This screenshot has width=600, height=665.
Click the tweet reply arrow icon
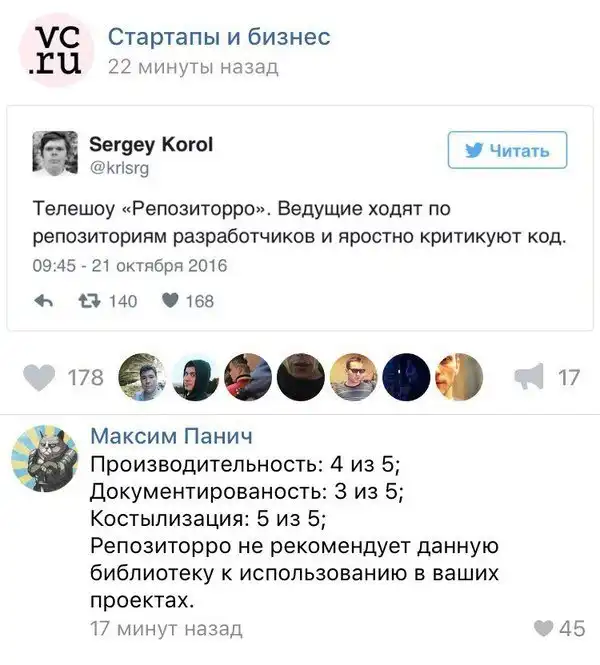click(x=43, y=300)
